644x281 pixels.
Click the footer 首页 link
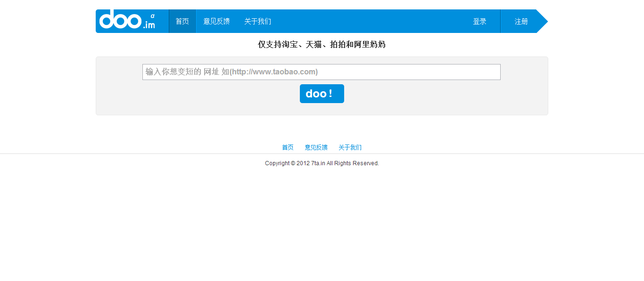288,147
